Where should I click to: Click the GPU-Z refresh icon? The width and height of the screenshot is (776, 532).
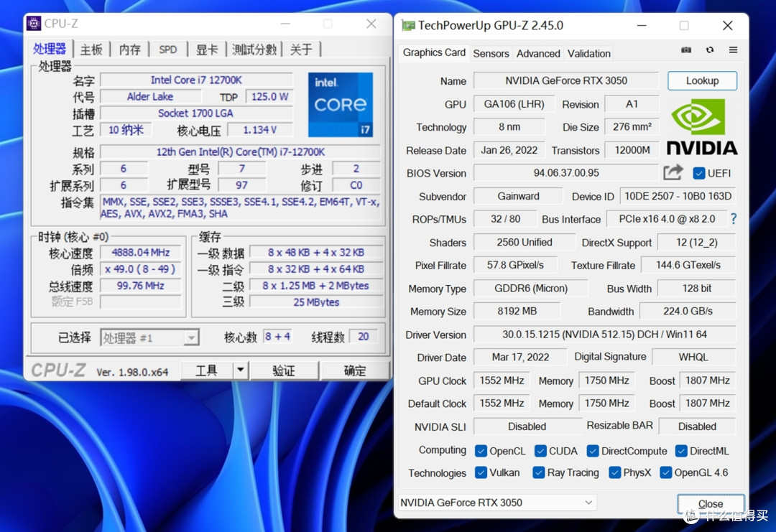point(710,50)
